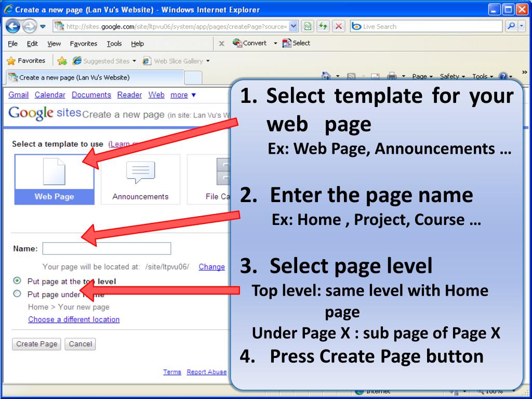
Task: Select Put page at the top level
Action: coord(17,281)
